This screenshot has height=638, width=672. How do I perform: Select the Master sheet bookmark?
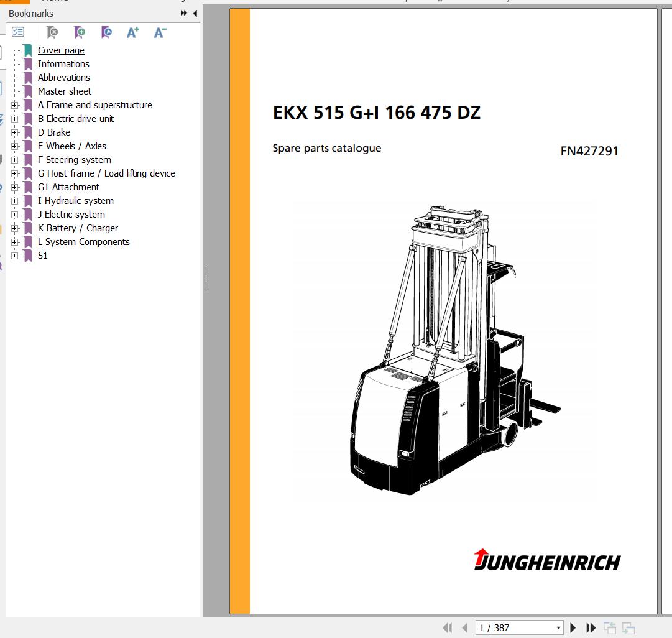point(64,91)
